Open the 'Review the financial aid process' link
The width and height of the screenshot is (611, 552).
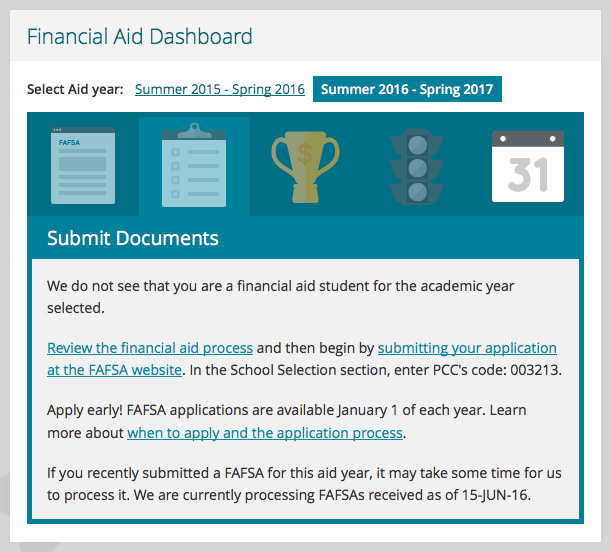[x=150, y=348]
